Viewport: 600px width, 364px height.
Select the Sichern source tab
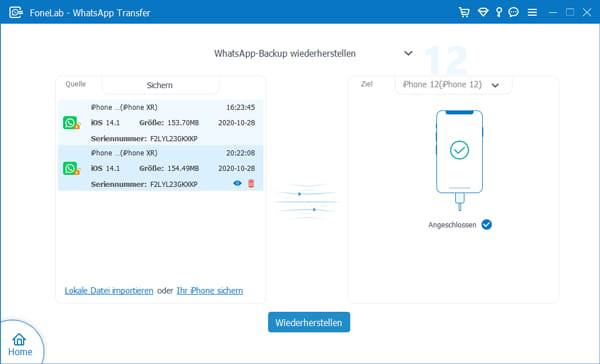(x=160, y=85)
